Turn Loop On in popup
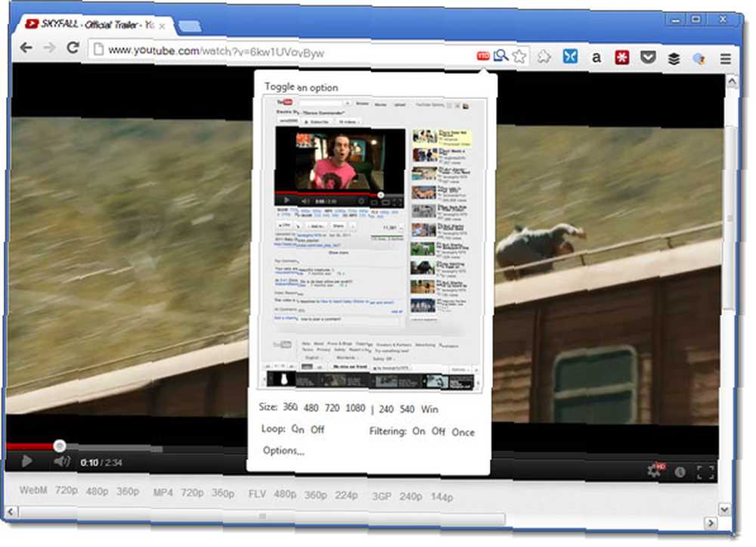Image resolution: width=756 pixels, height=547 pixels. click(298, 429)
